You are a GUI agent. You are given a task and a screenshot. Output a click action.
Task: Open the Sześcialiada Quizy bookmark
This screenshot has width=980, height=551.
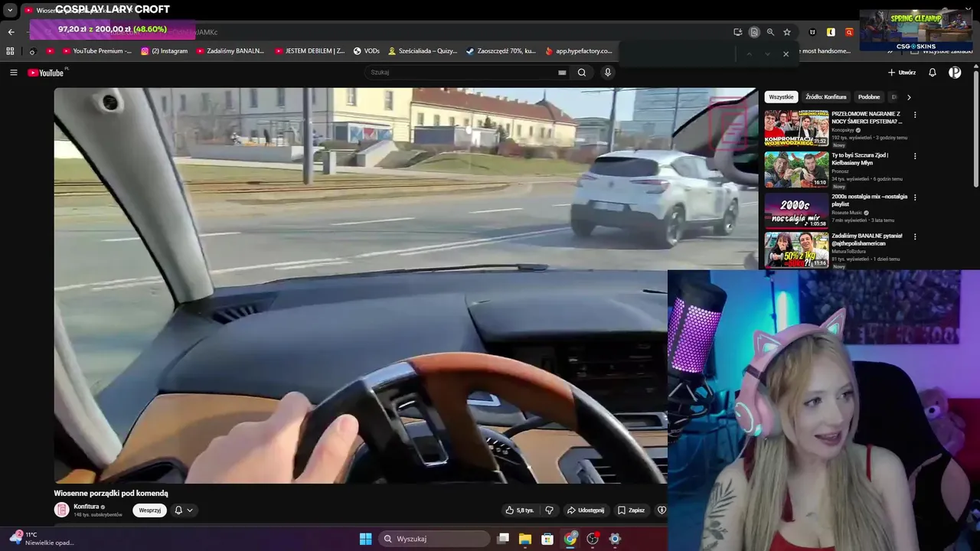[x=423, y=51]
